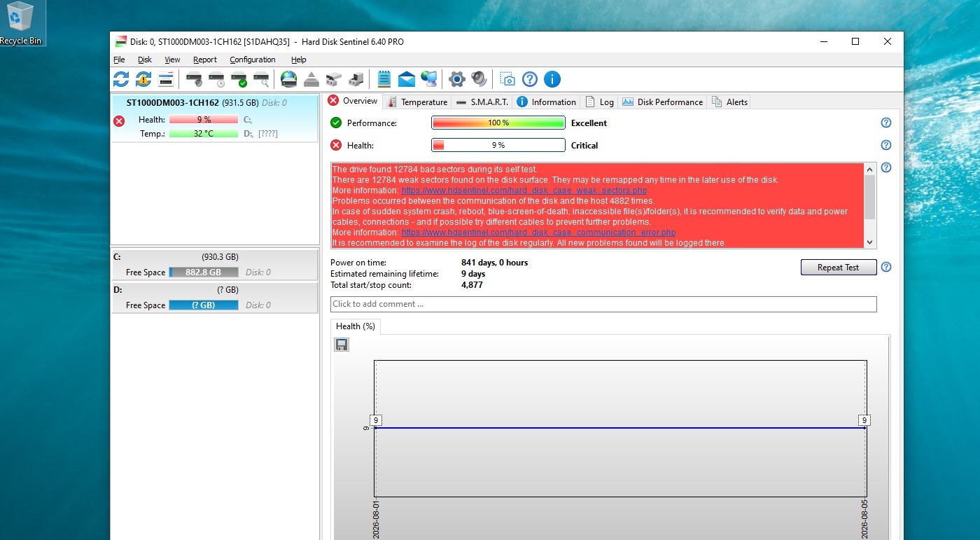The image size is (980, 540).
Task: Click the disk with magnifier surface test icon
Action: pos(261,78)
